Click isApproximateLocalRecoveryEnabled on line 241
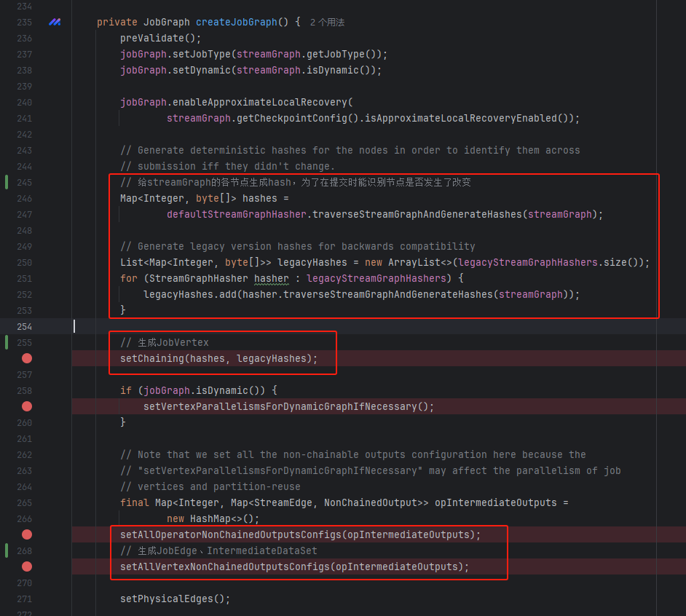This screenshot has width=686, height=616. click(x=461, y=119)
